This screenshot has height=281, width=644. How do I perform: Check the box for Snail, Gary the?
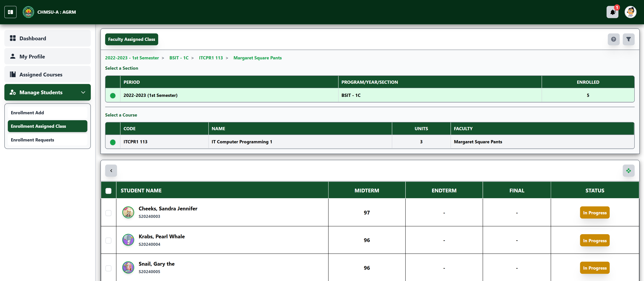coord(109,268)
